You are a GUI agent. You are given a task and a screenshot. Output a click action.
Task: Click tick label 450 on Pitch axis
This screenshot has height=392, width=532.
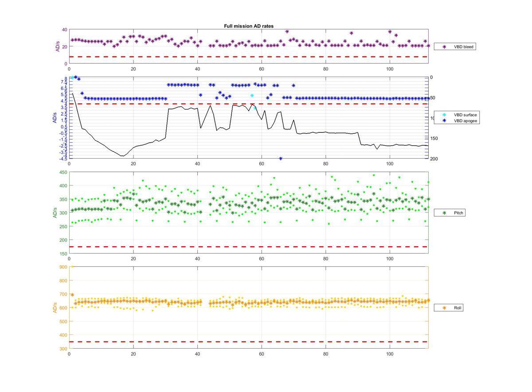(x=63, y=172)
